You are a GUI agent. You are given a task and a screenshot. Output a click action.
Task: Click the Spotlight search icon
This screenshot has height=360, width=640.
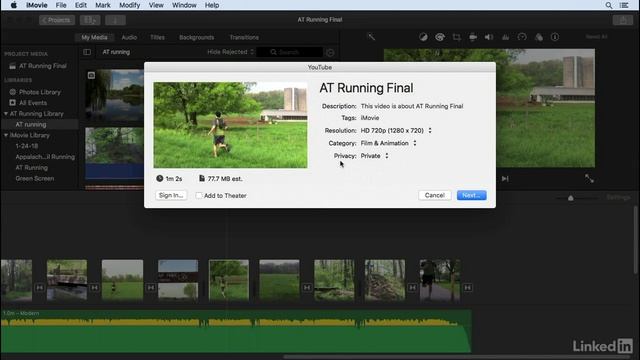coord(609,5)
